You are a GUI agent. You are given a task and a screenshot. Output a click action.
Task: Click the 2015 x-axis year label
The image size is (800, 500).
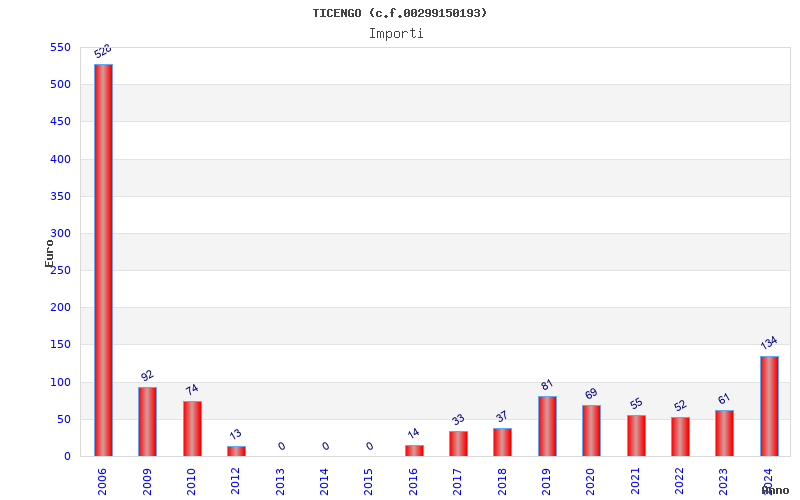(369, 482)
